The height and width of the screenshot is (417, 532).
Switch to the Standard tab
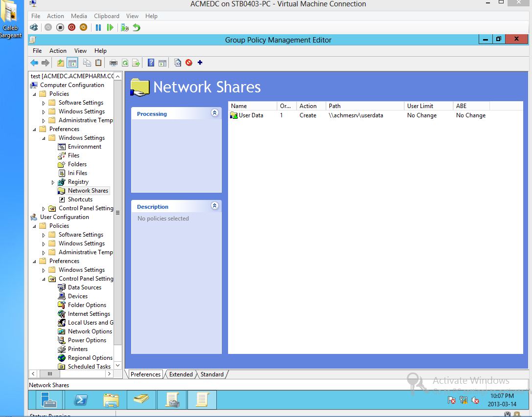coord(212,374)
